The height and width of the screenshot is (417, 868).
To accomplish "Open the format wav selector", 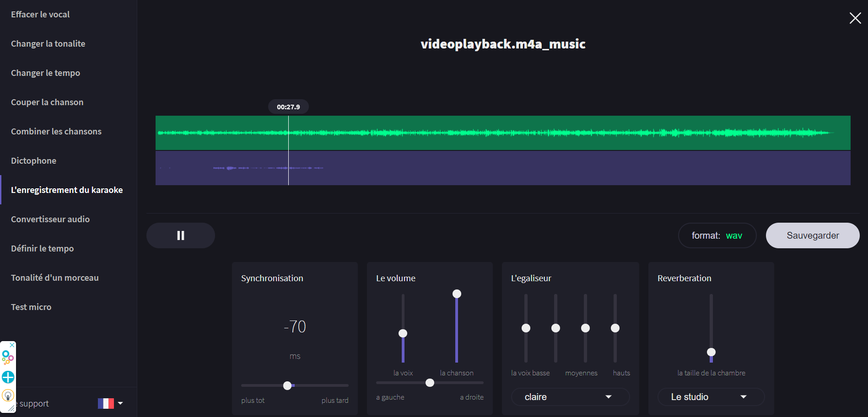I will click(x=717, y=235).
